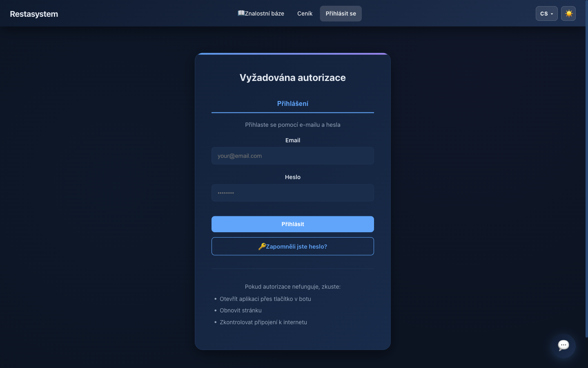This screenshot has width=588, height=368.
Task: Click text 'Zkontrolovat připojení k internetu'
Action: pos(263,322)
